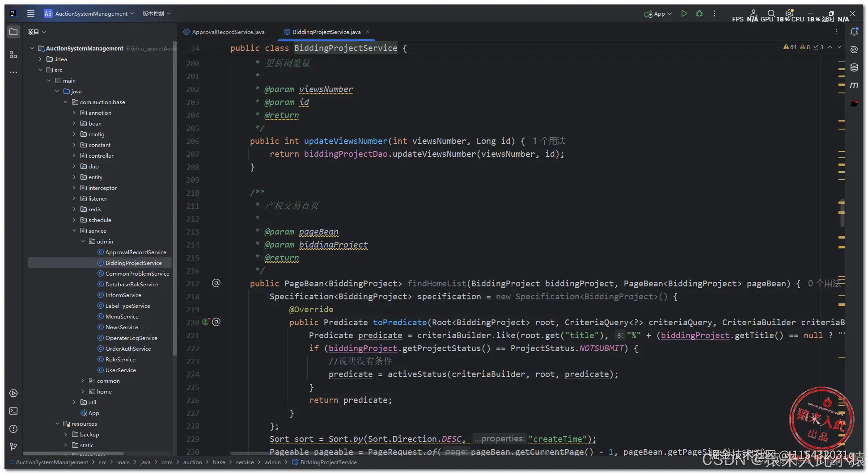The height and width of the screenshot is (474, 868).
Task: Open the App run configuration dropdown
Action: (x=658, y=14)
